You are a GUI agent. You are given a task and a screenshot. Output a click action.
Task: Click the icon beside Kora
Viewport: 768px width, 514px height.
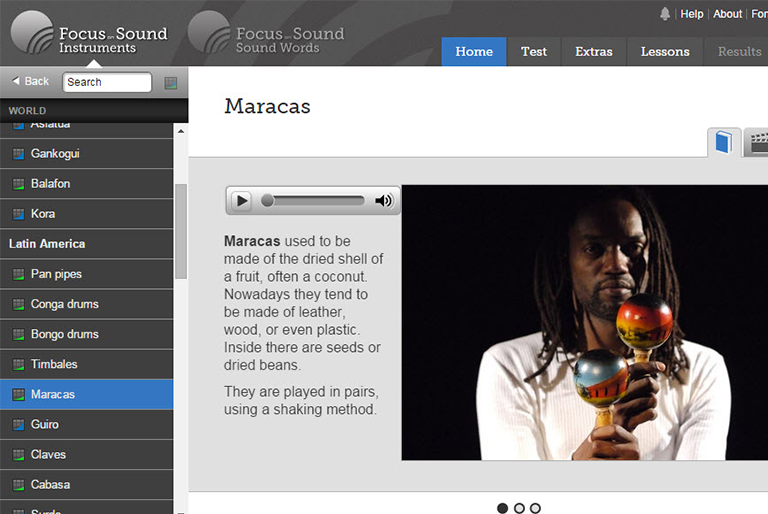(18, 214)
